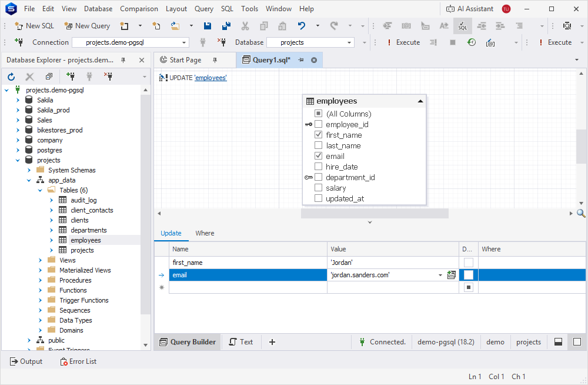588x385 pixels.
Task: Switch to the Start Page tab
Action: point(185,60)
